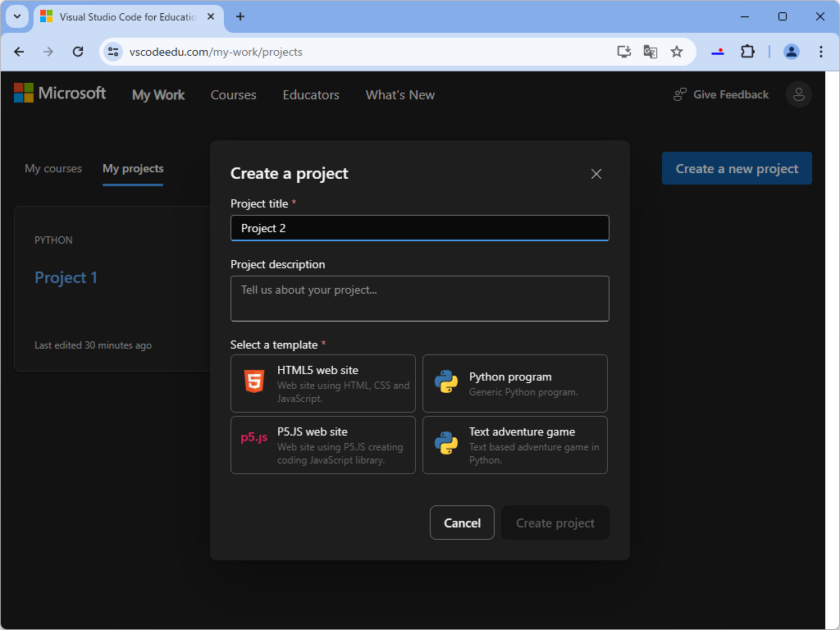The image size is (840, 630).
Task: Open the user account avatar menu
Action: pos(799,94)
